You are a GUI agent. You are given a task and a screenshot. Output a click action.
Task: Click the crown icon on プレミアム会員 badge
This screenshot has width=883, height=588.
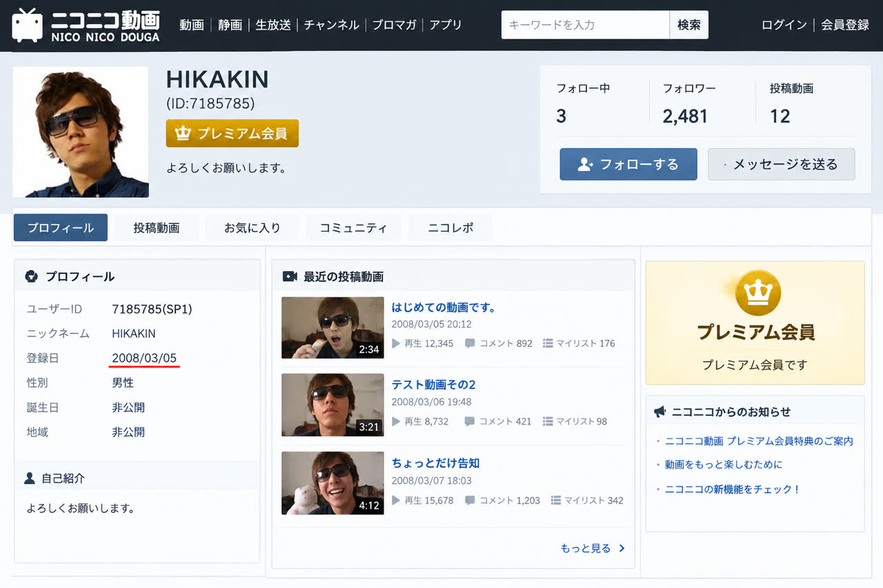pyautogui.click(x=183, y=134)
